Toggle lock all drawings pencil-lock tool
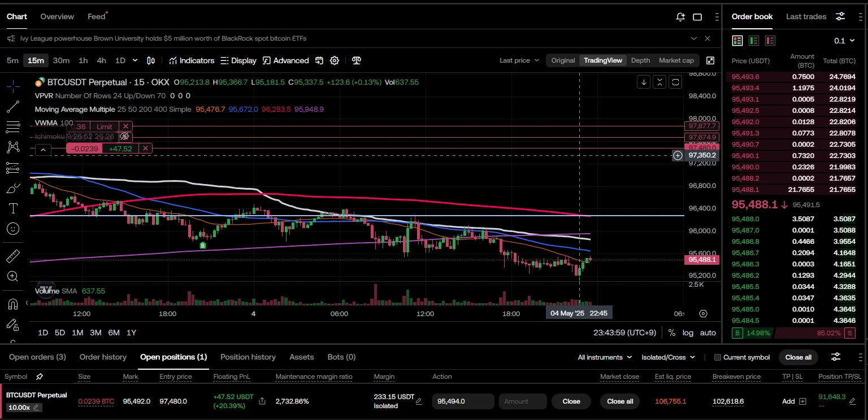The image size is (868, 420). 13,325
